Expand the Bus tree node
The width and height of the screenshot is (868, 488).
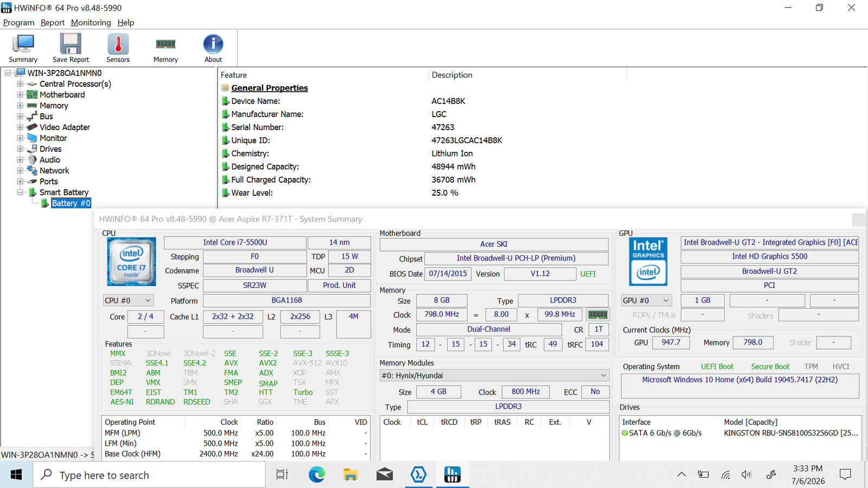coord(20,116)
